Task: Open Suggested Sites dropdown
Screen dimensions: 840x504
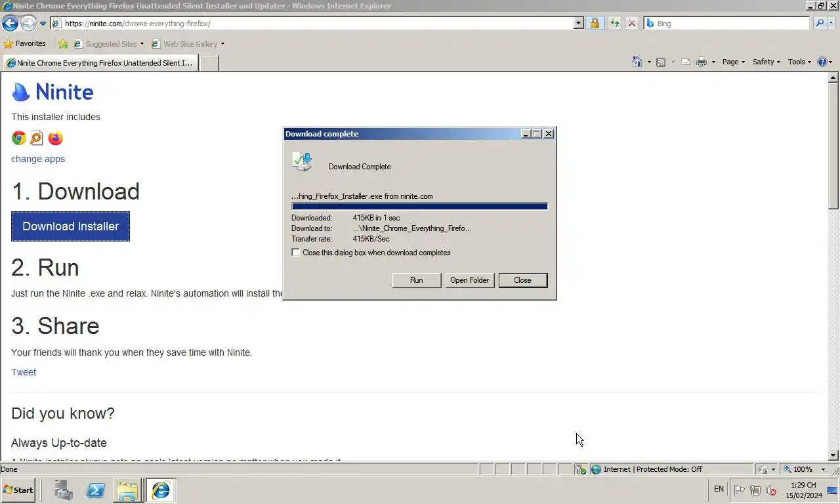Action: [x=109, y=44]
